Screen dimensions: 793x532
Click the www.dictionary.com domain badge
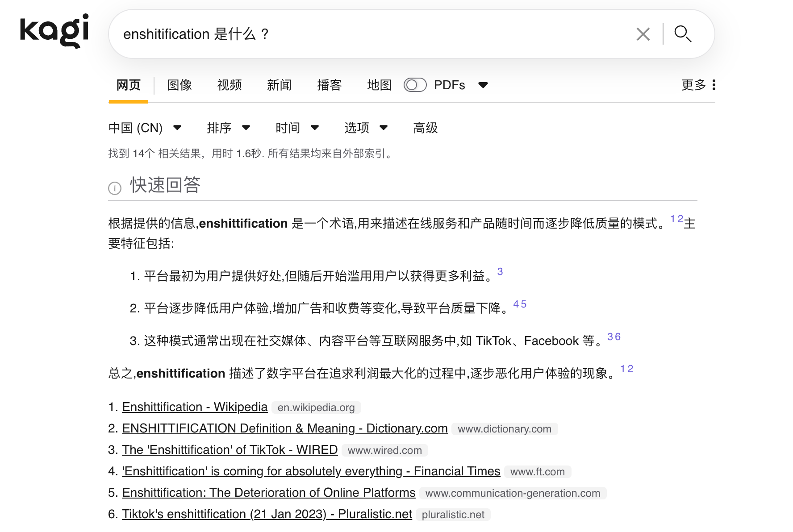pyautogui.click(x=505, y=429)
